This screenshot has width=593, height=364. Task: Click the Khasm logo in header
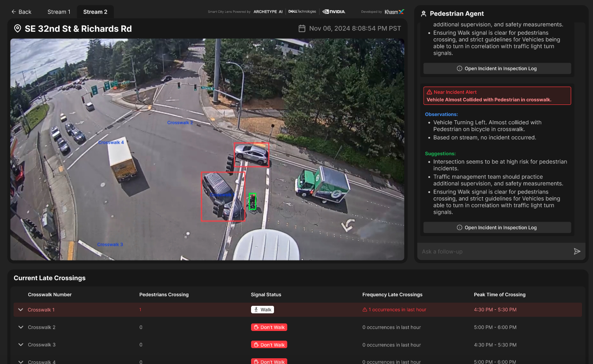[x=394, y=12]
